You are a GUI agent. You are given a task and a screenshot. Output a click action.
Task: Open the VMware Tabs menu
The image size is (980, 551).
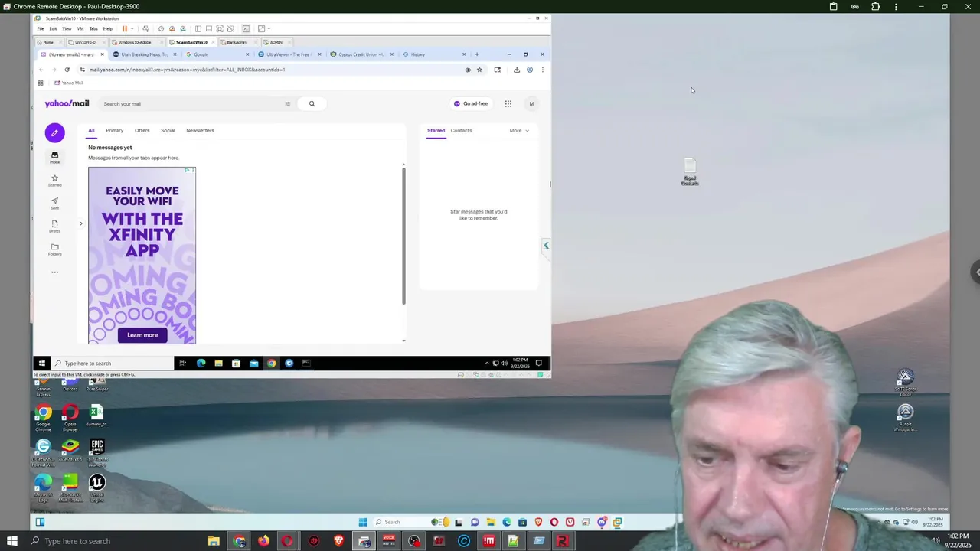click(93, 29)
